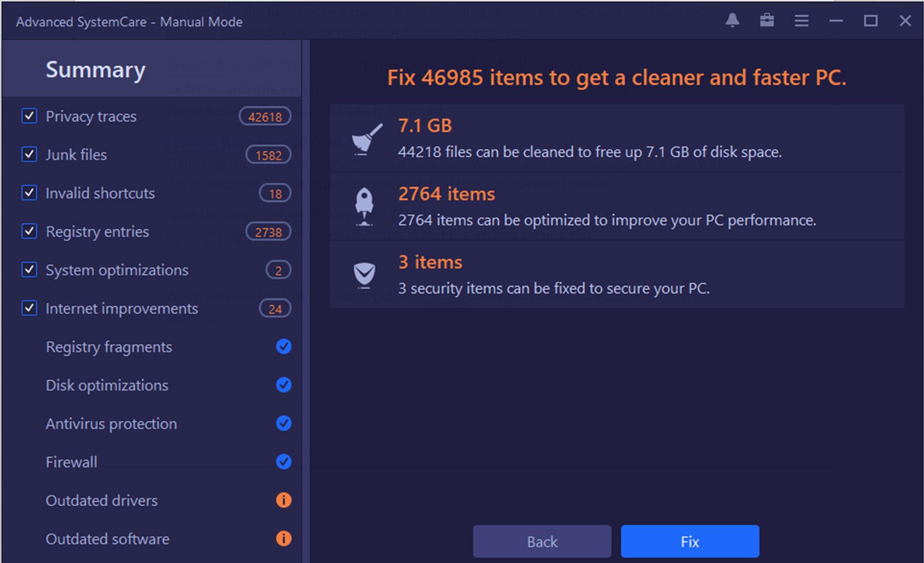
Task: Select the rocket optimization icon
Action: [364, 206]
